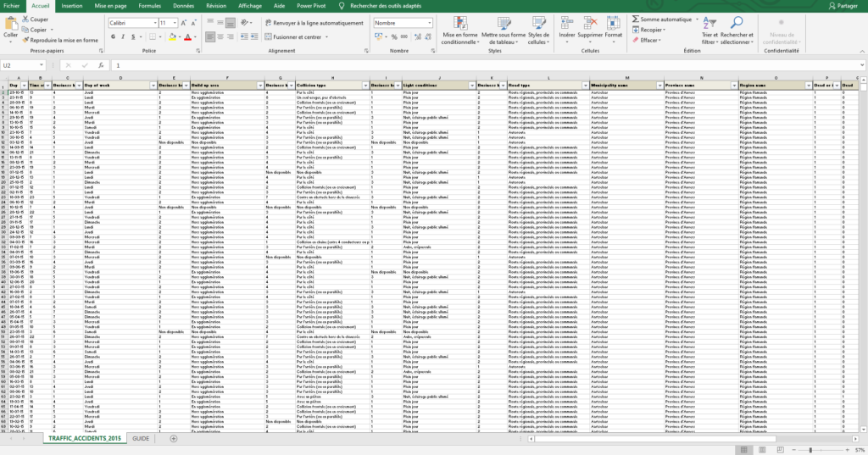Open the Nombre number format dropdown
868x455 pixels.
429,23
